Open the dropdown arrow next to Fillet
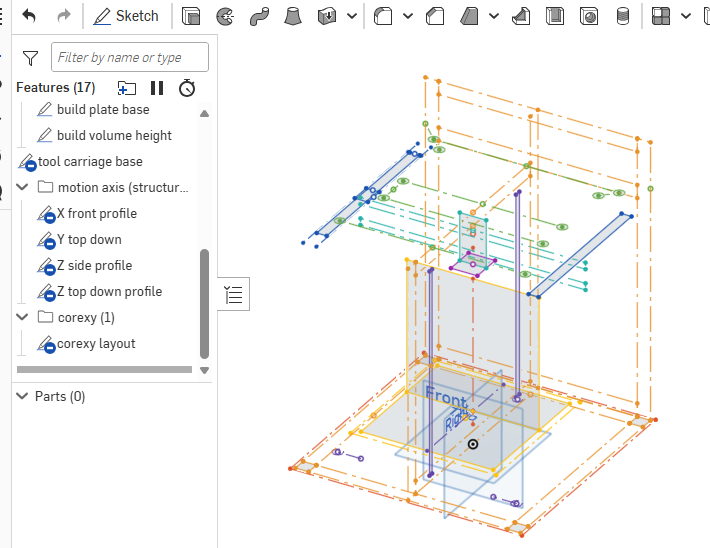The height and width of the screenshot is (548, 710). point(408,16)
